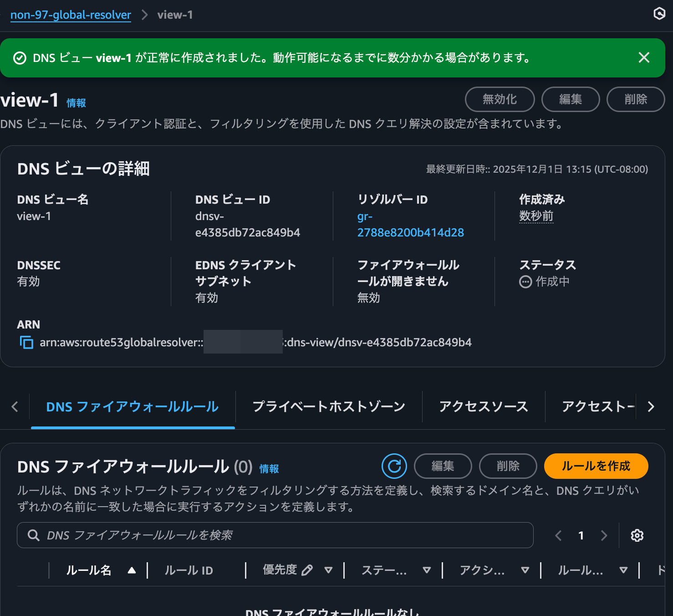
Task: Click the ARN string text
Action: tap(255, 342)
